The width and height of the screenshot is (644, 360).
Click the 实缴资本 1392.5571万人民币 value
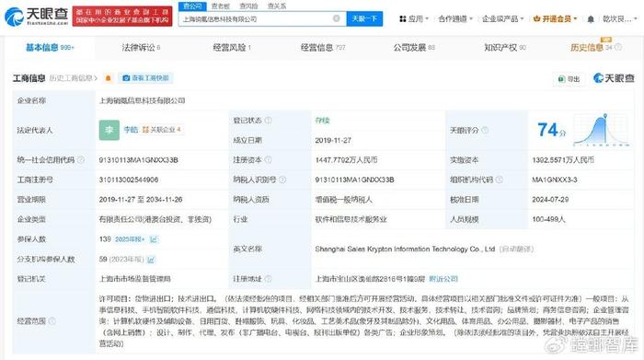[563, 160]
